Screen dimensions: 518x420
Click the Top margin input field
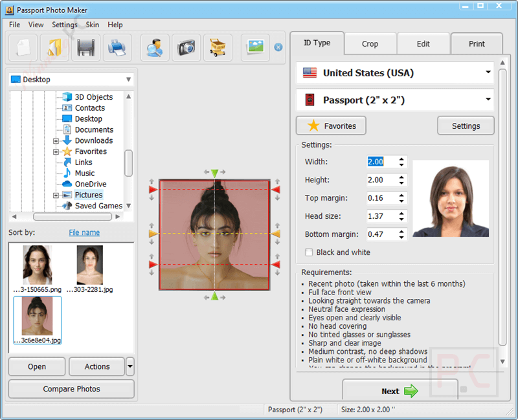(x=382, y=198)
